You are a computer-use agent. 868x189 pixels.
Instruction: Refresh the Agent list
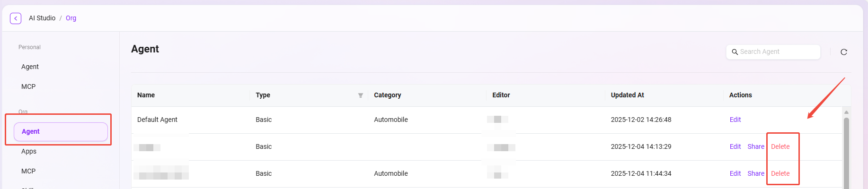[x=843, y=52]
